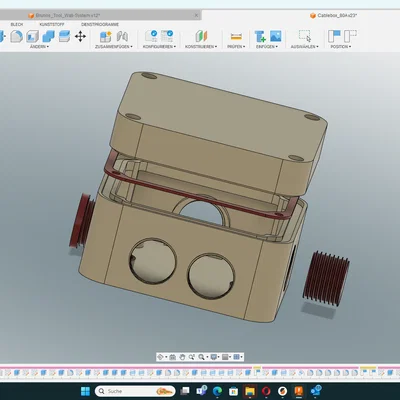Viewport: 400px width, 400px height.
Task: Select the Cablebox document tab
Action: (x=334, y=15)
